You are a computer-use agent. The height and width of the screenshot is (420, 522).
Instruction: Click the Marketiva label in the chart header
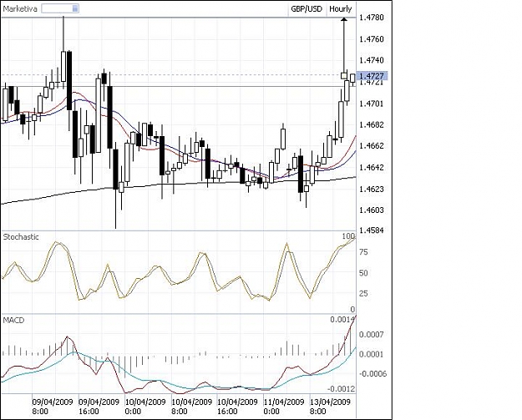point(20,9)
